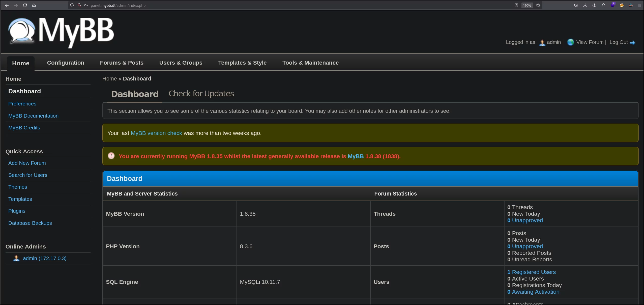The height and width of the screenshot is (305, 644).
Task: Open the browser hamburger menu
Action: (640, 5)
